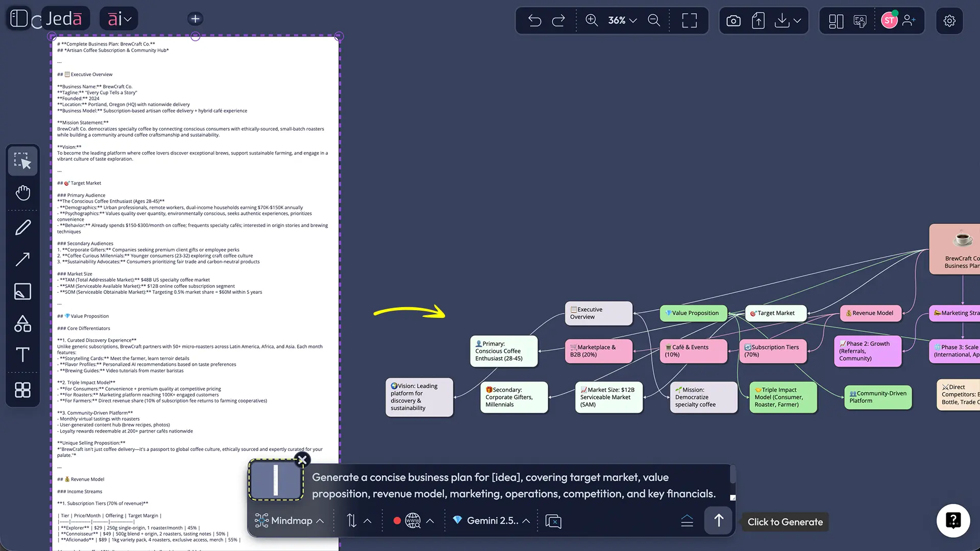
Task: Open the layout direction arrows dropdown
Action: click(x=359, y=521)
